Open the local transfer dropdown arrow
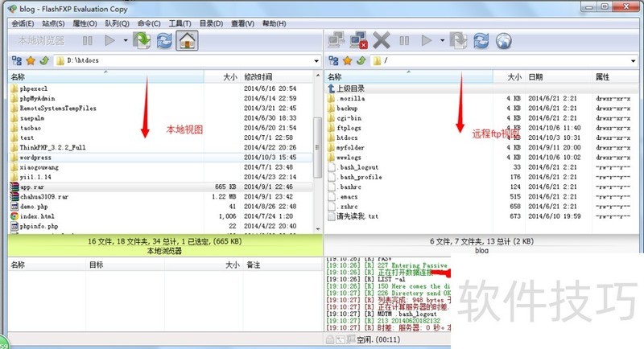 [x=126, y=40]
